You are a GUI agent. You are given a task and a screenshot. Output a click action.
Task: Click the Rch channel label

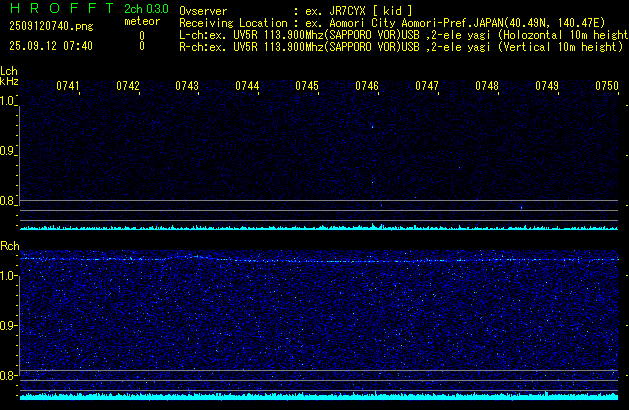(10, 246)
